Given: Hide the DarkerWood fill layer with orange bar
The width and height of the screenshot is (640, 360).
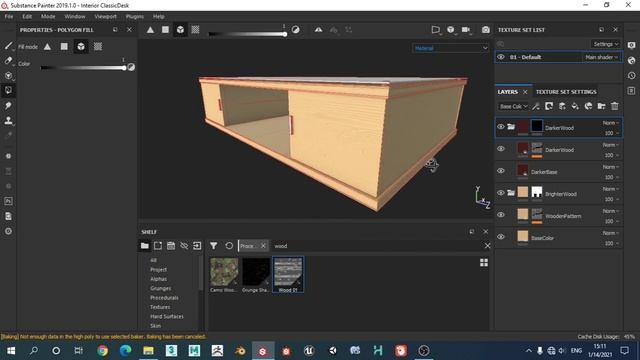Looking at the screenshot, I should 501,149.
